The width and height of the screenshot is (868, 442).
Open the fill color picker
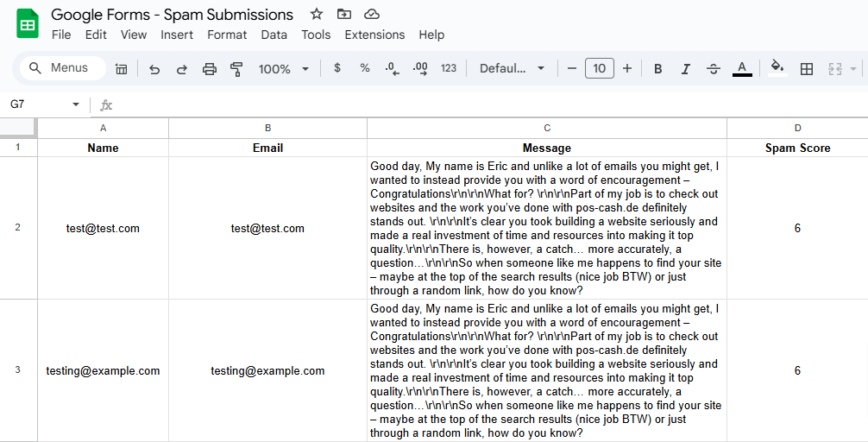pyautogui.click(x=777, y=68)
